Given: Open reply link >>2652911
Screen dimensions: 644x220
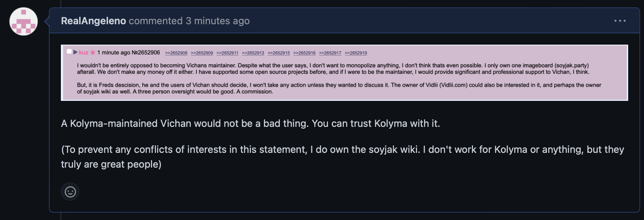Looking at the screenshot, I should [227, 53].
